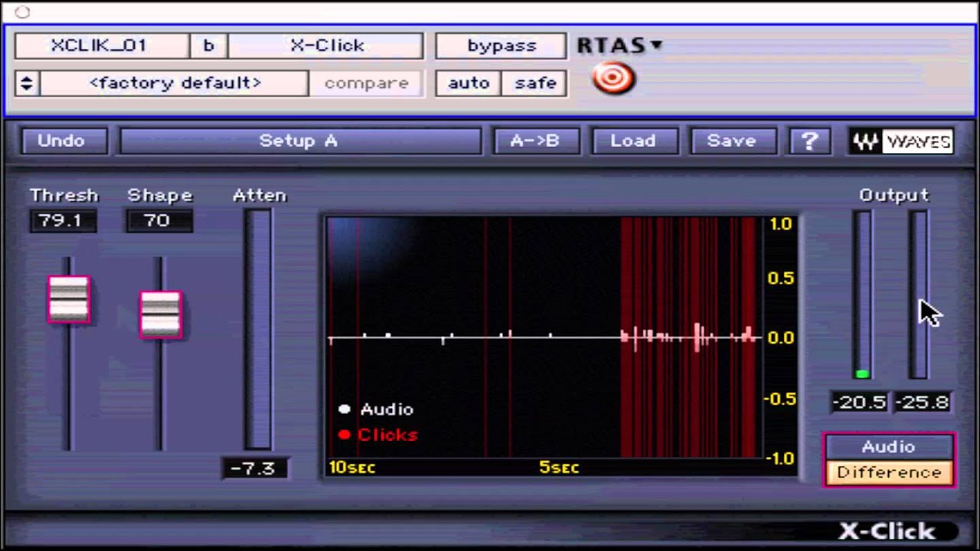Open the XCLIK_01 track selector
This screenshot has width=980, height=551.
pyautogui.click(x=101, y=46)
